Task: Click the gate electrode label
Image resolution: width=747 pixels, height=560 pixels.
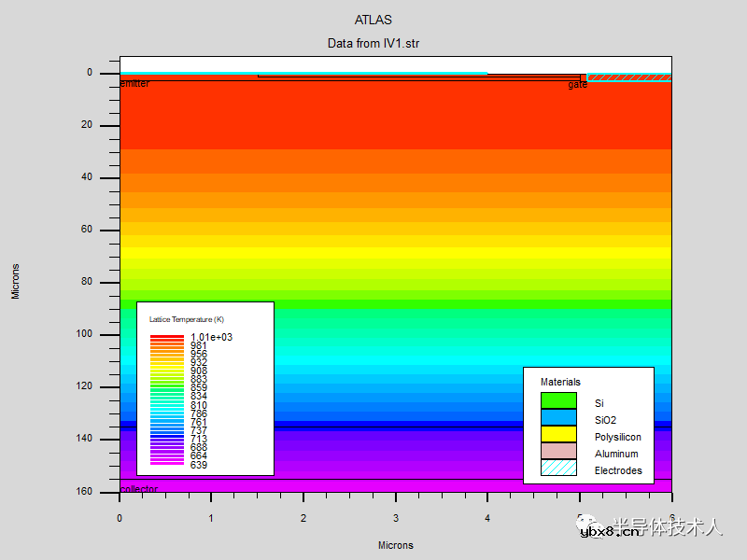Action: (578, 84)
